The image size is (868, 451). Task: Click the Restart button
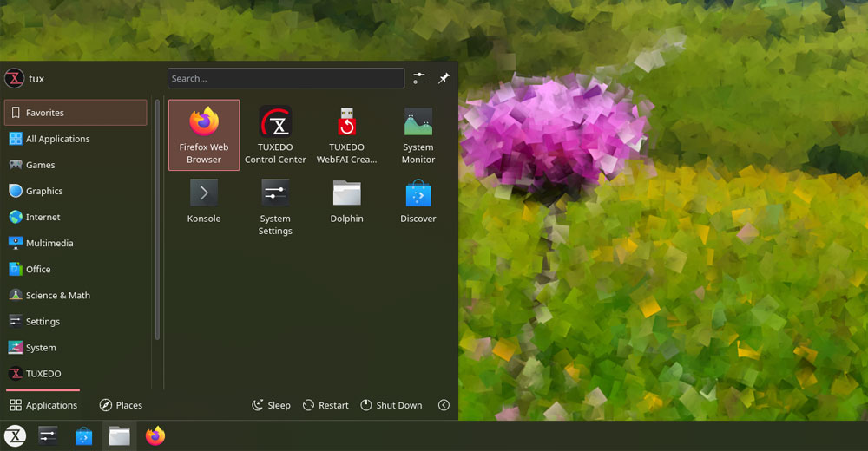[325, 405]
